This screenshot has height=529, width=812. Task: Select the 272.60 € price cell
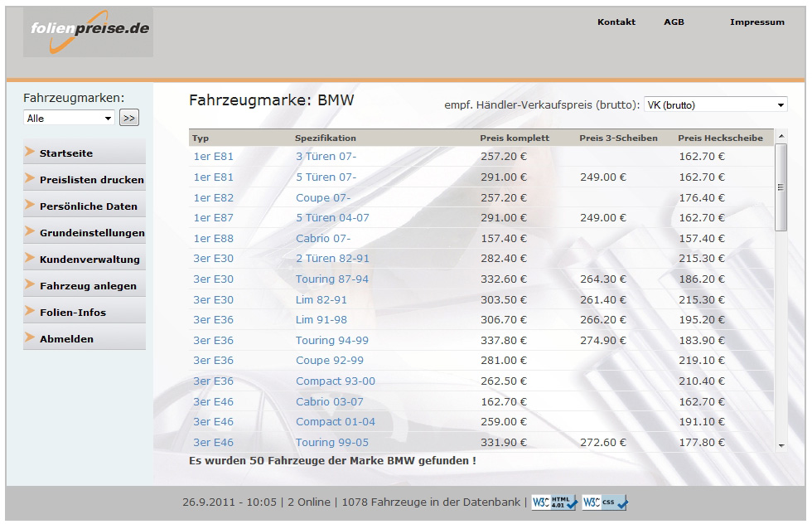(x=603, y=443)
